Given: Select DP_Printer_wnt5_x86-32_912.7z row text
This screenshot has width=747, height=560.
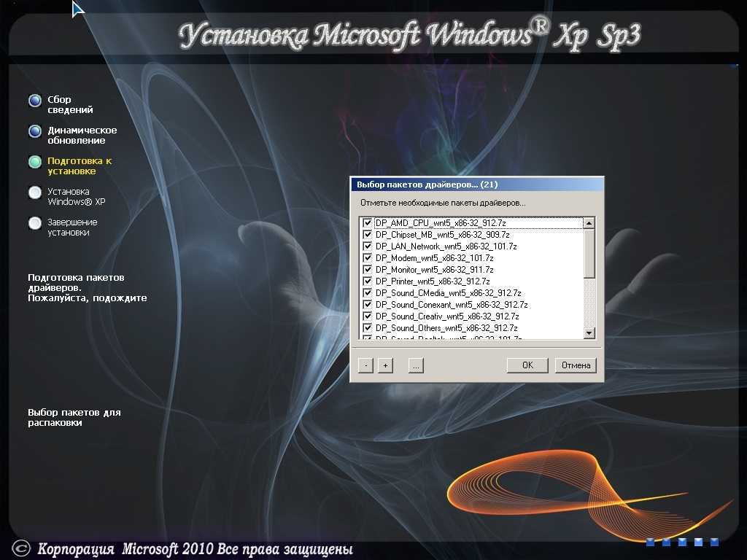Looking at the screenshot, I should pos(433,281).
